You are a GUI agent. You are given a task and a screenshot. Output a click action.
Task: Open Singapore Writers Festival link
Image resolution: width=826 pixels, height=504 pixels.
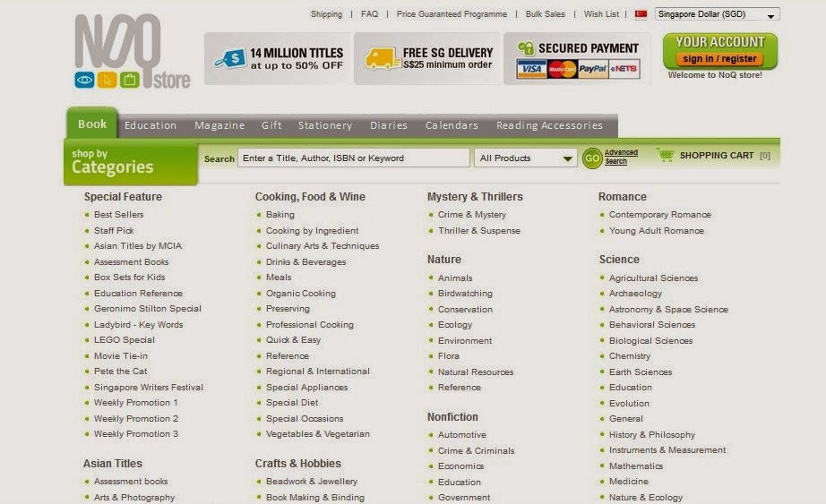[149, 387]
